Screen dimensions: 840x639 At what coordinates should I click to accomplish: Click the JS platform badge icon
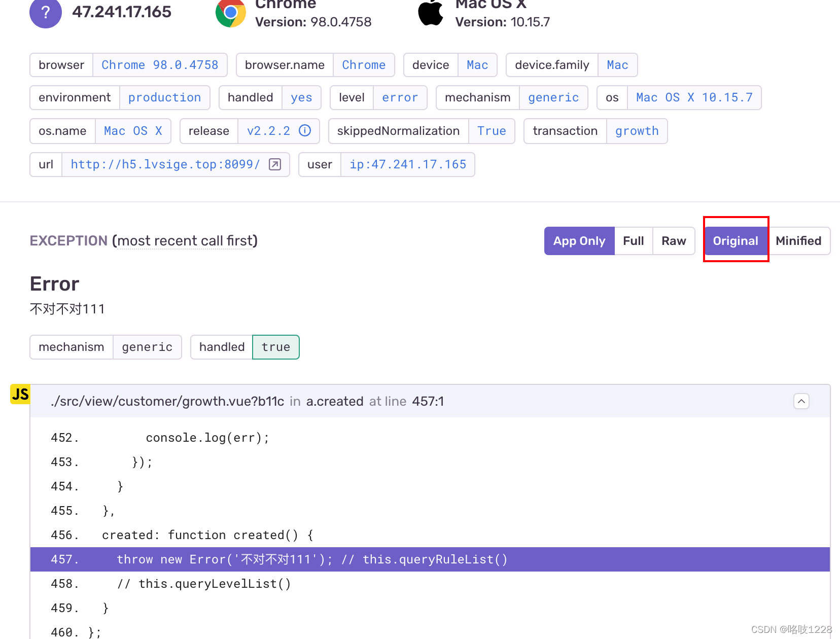point(20,394)
